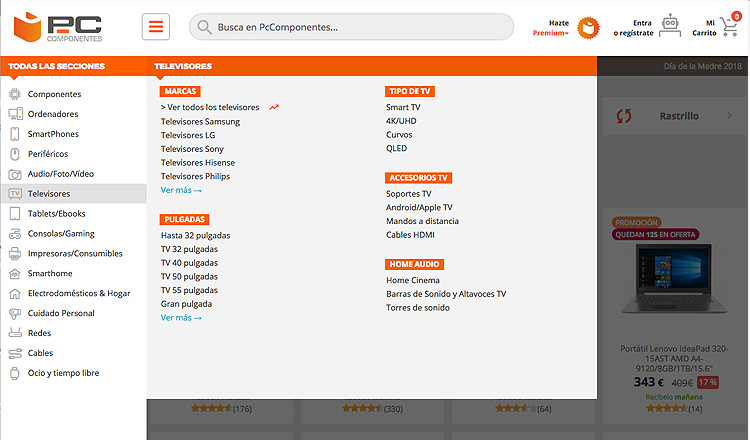This screenshot has height=440, width=750.
Task: Click the search magnifier icon
Action: (x=204, y=27)
